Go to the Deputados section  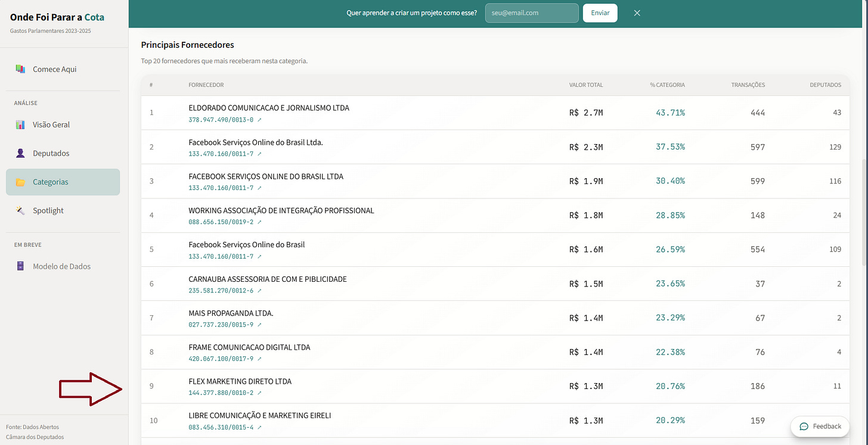[x=63, y=153]
